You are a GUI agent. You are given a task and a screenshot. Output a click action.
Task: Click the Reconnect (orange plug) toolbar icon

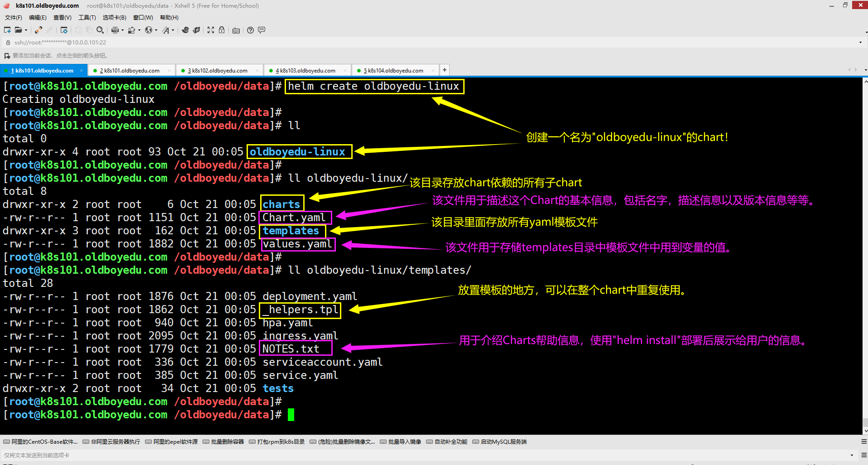[39, 30]
